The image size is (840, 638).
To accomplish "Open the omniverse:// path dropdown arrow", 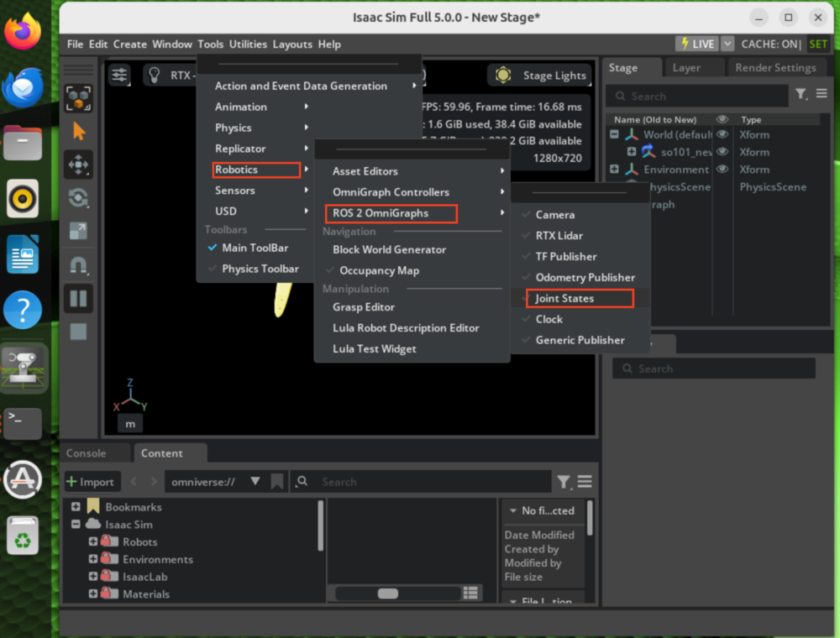I will (x=255, y=482).
